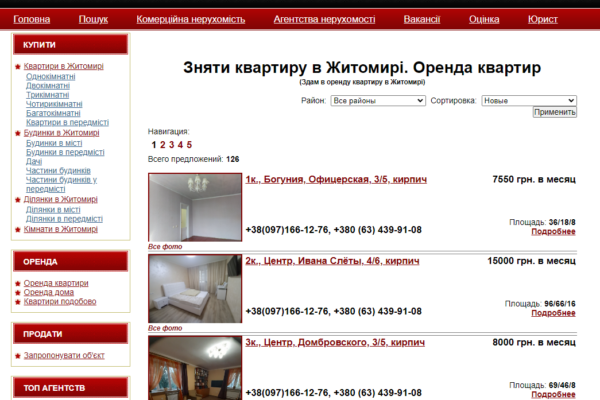Open listing 2к., Центр, Ивана Слёты
The width and height of the screenshot is (600, 400).
click(332, 261)
